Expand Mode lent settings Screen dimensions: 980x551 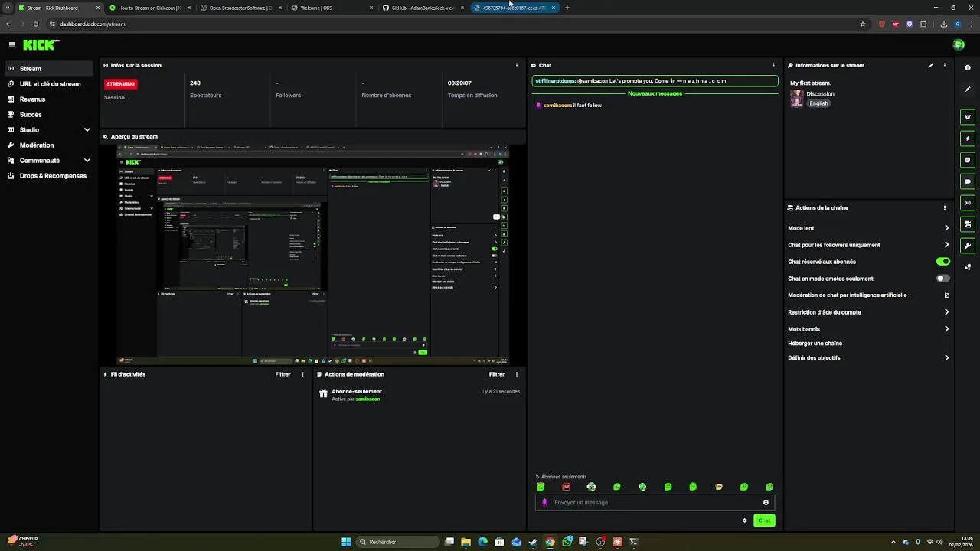946,228
